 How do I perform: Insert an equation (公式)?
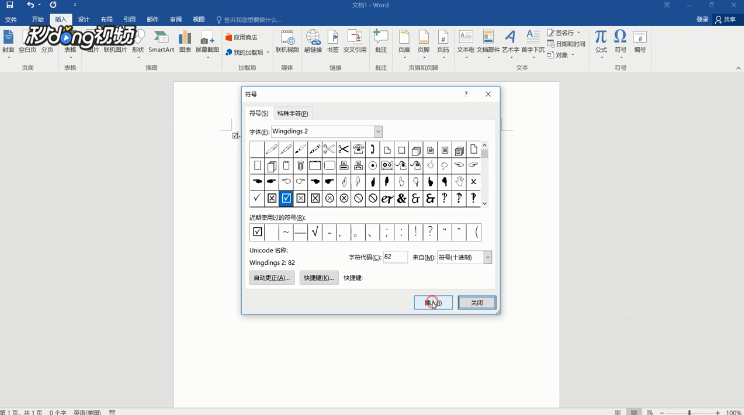click(601, 43)
